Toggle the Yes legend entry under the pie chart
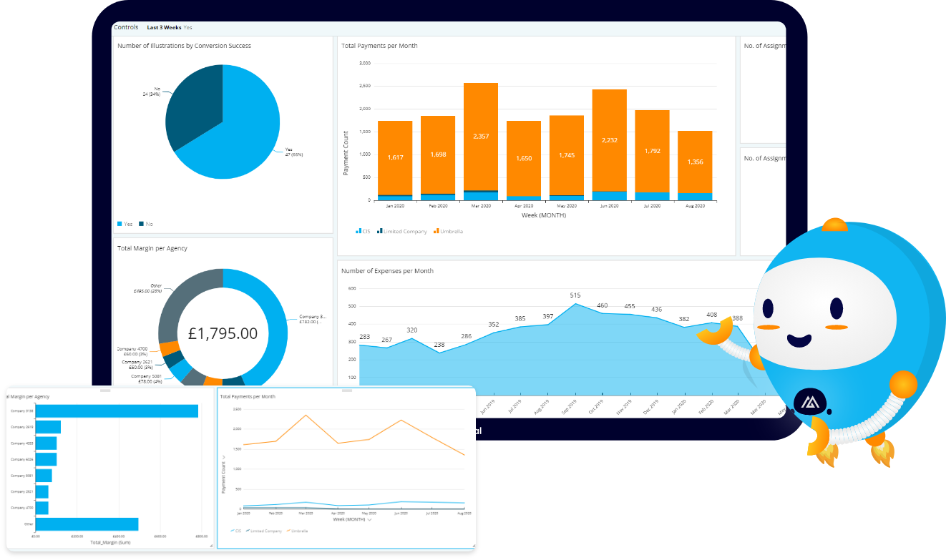 pos(125,224)
